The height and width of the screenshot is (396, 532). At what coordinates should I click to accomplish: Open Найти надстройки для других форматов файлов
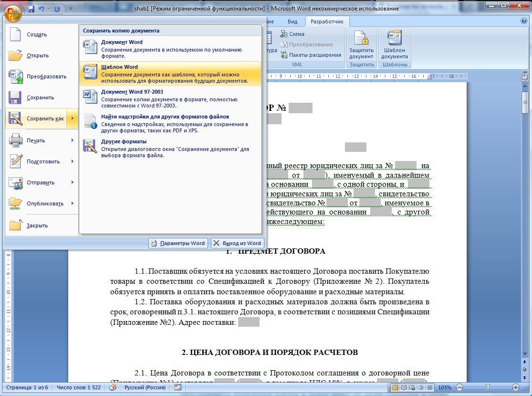(x=170, y=123)
